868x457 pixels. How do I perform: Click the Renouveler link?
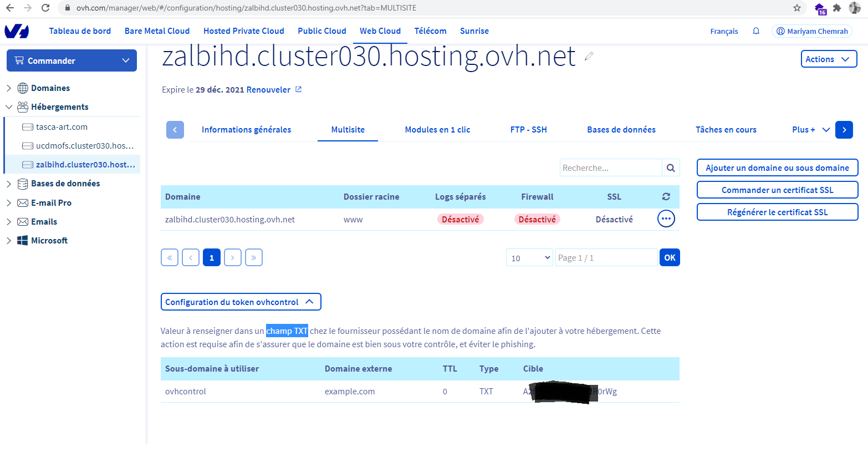(x=268, y=90)
